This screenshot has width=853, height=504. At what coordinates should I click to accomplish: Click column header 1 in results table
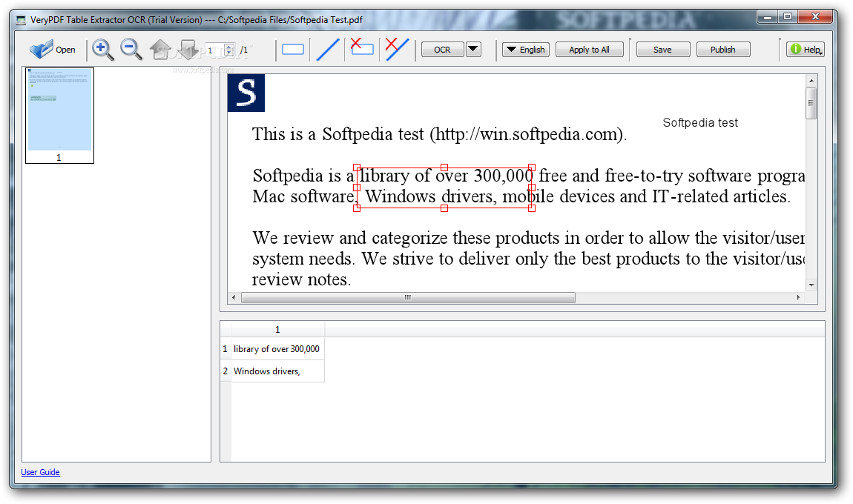(277, 330)
